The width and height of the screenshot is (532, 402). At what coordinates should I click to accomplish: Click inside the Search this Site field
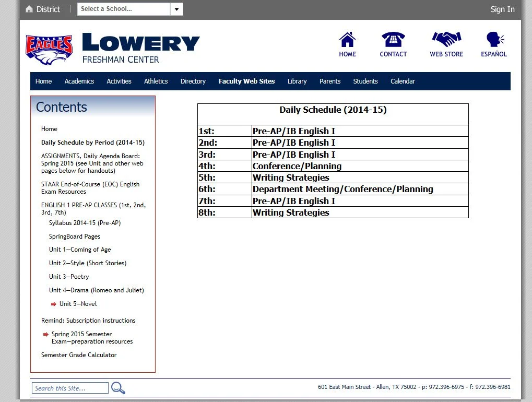point(69,388)
